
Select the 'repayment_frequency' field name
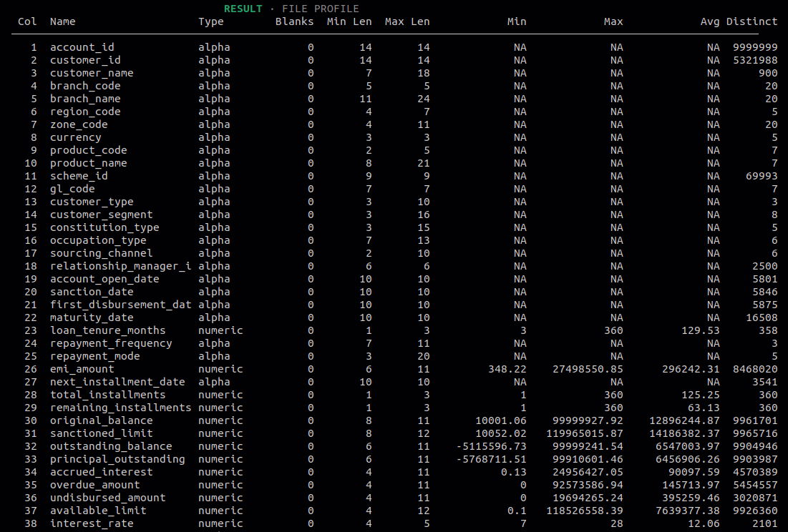pos(111,343)
